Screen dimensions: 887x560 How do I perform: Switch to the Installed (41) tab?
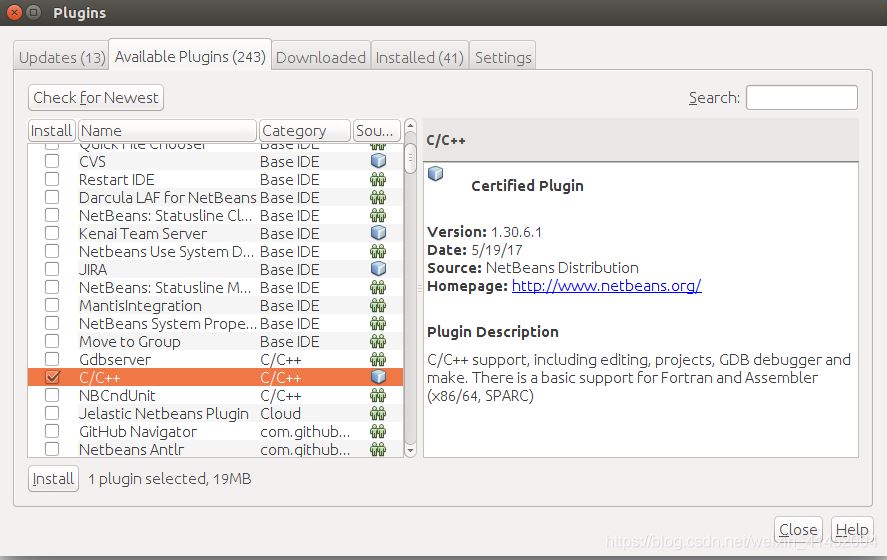point(419,57)
